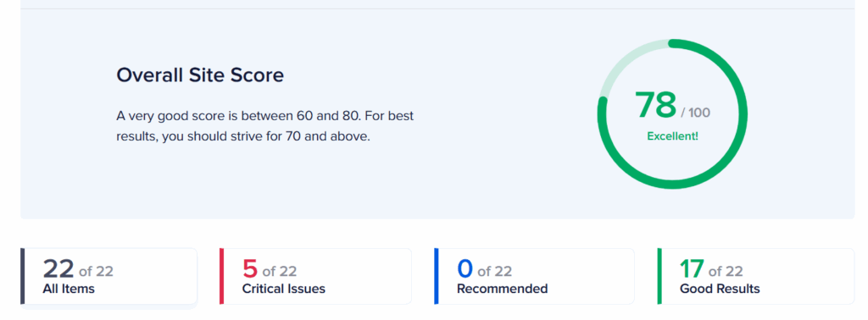Image resolution: width=868 pixels, height=320 pixels.
Task: Switch to the Critical Issues label
Action: (283, 289)
